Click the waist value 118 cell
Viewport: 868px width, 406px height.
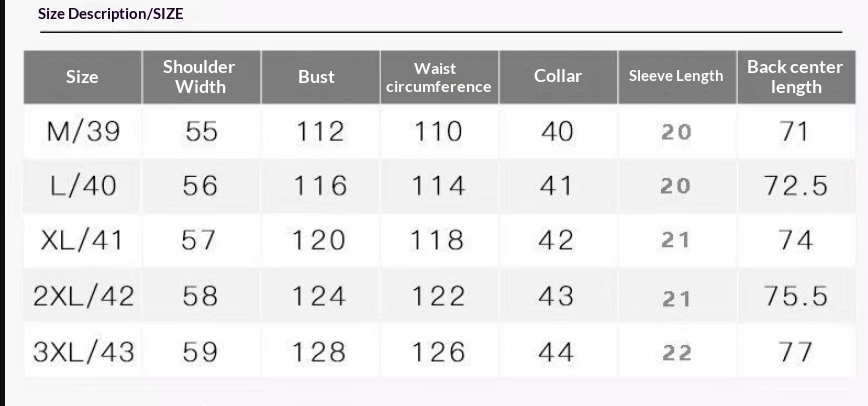[438, 240]
